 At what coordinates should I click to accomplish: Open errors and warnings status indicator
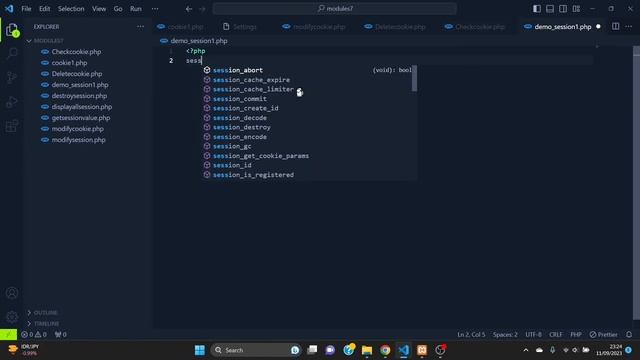(34, 334)
